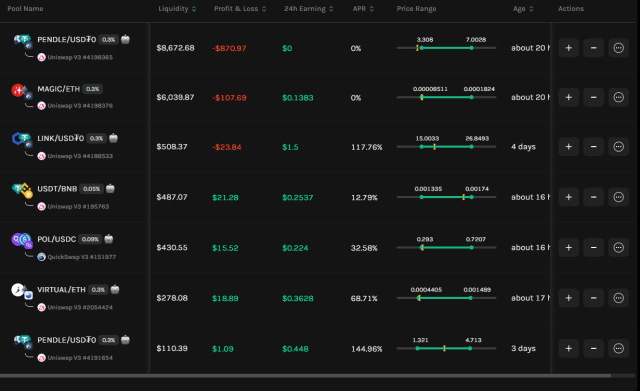Sort positions by Age

pyautogui.click(x=523, y=9)
